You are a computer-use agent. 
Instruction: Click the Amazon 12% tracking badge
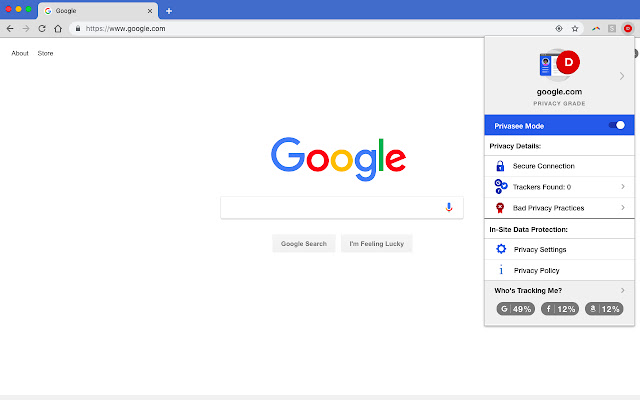tap(604, 309)
